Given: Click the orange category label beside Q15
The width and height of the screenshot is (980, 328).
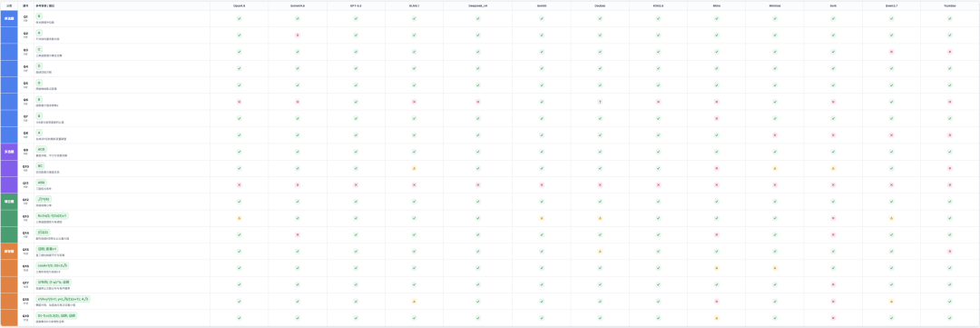Looking at the screenshot, I should pos(9,252).
